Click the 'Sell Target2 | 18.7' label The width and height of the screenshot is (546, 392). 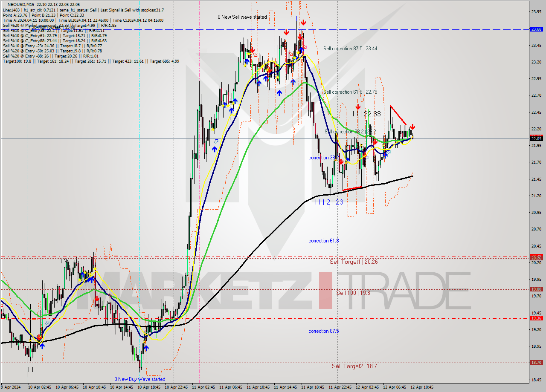tap(354, 366)
